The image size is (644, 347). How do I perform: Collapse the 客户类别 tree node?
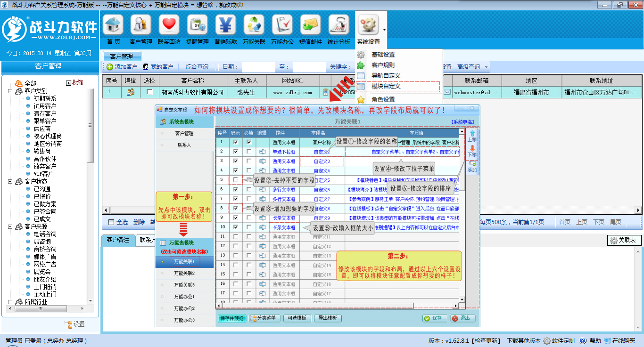tap(10, 91)
